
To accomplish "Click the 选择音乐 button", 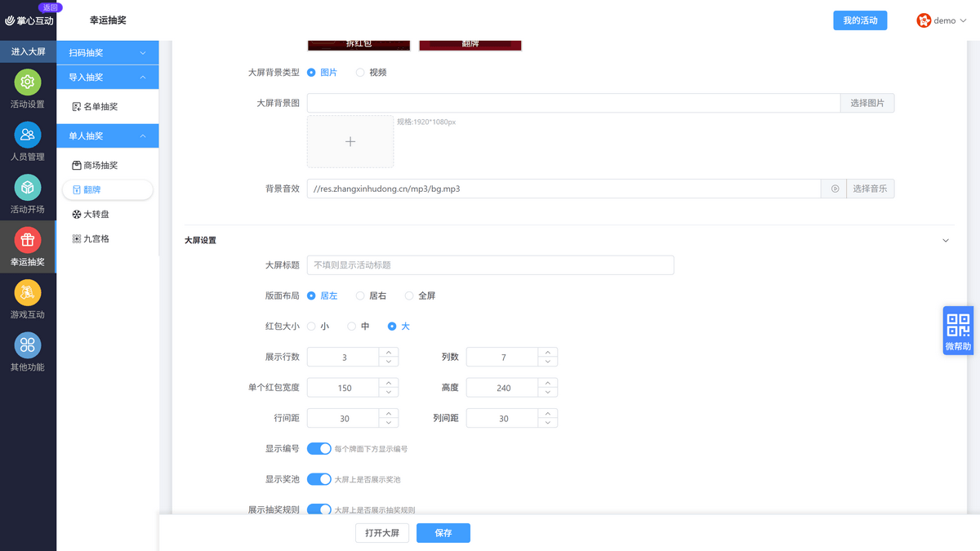I will (x=870, y=189).
